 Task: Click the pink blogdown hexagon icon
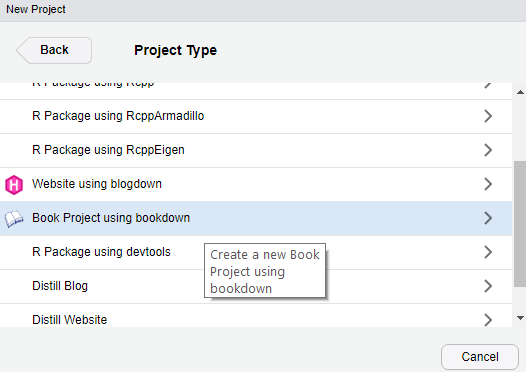pos(14,184)
